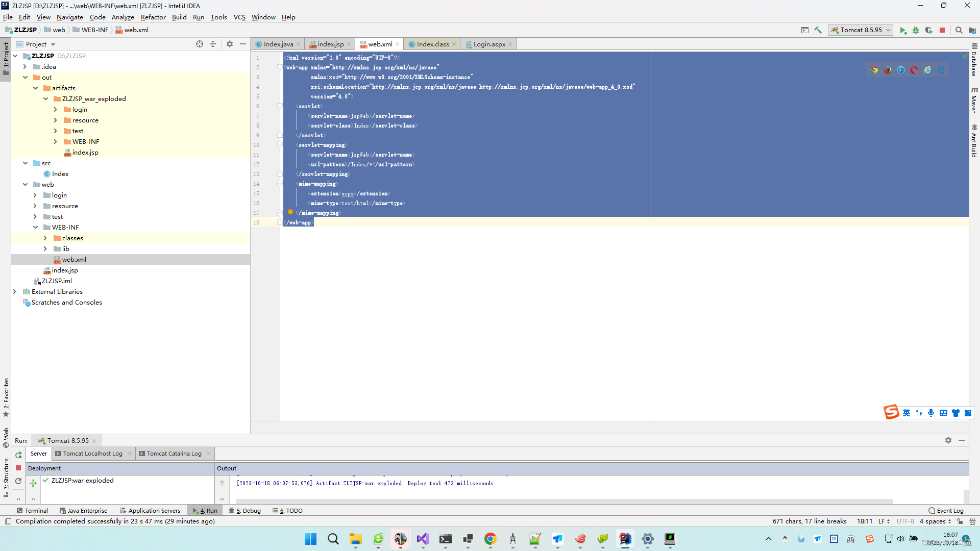Open Project panel settings gear
The image size is (980, 551).
pyautogui.click(x=230, y=44)
